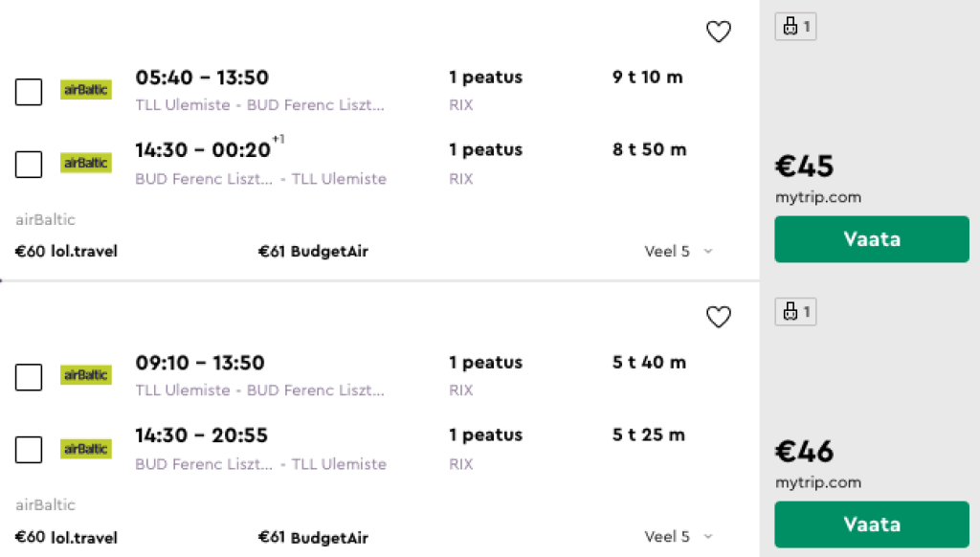Open €60 lol.travel offer in second result
The image size is (980, 557).
[x=66, y=538]
